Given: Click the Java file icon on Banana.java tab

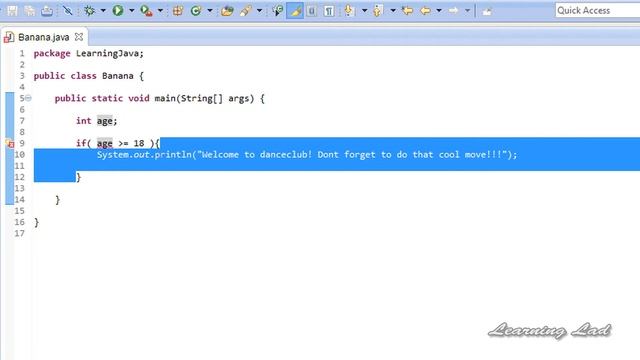Looking at the screenshot, I should point(9,37).
